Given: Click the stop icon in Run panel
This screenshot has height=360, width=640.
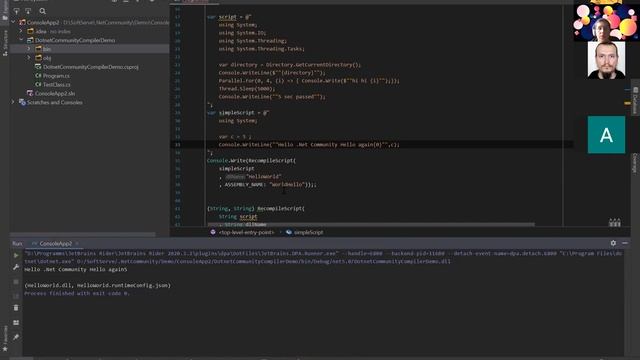Looking at the screenshot, I should click(x=16, y=282).
